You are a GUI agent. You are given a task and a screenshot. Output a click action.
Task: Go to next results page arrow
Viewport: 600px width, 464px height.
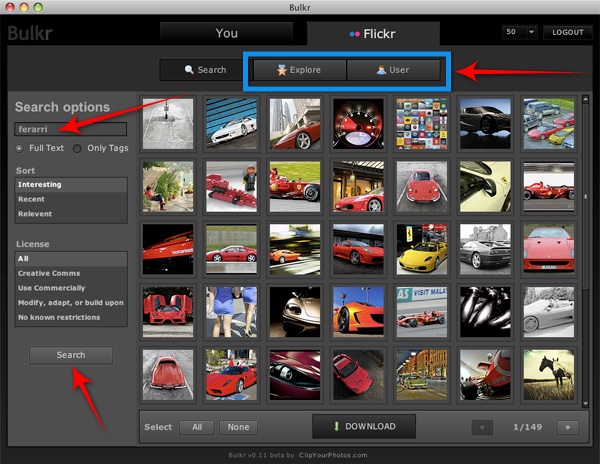point(567,427)
